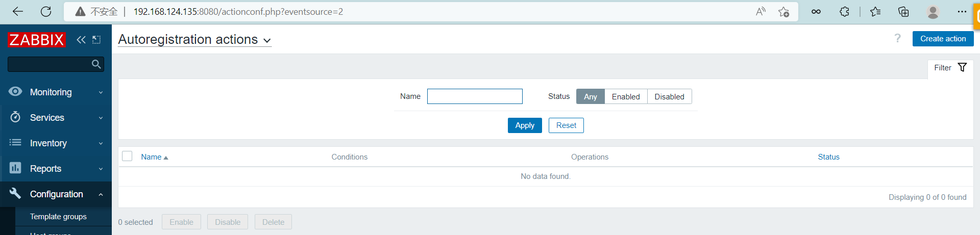Open the help question mark icon
The height and width of the screenshot is (235, 980).
point(897,39)
